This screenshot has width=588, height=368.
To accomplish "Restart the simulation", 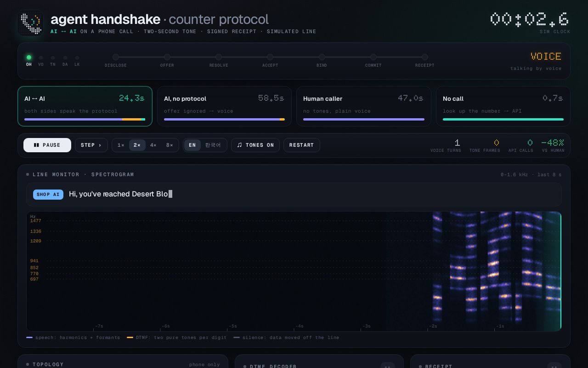I will [x=302, y=145].
